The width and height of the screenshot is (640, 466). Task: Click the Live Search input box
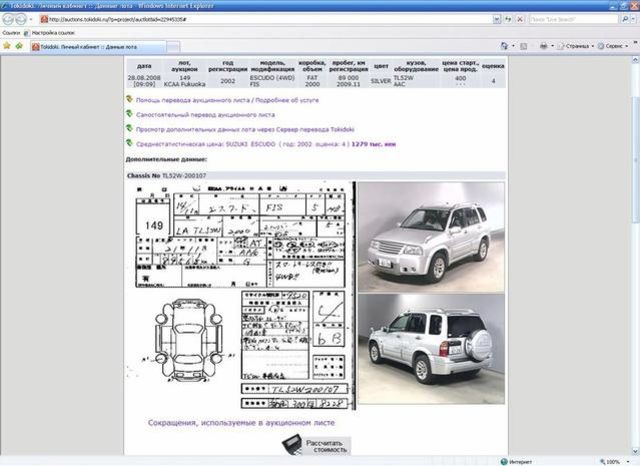click(x=573, y=19)
